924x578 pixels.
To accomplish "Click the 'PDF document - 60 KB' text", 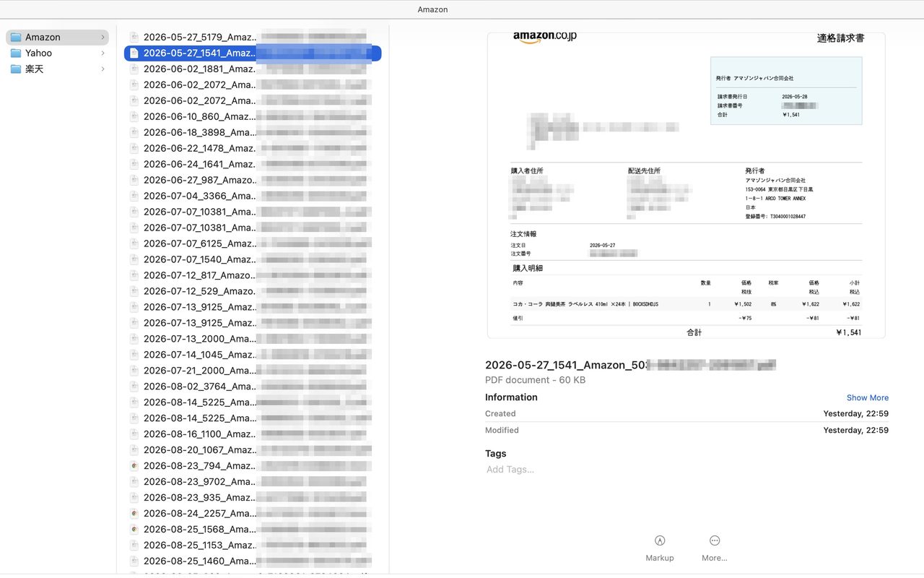I will tap(535, 380).
